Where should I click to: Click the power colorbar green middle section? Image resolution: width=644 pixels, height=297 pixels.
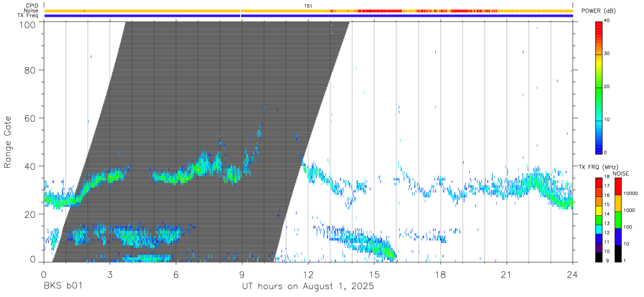[599, 88]
